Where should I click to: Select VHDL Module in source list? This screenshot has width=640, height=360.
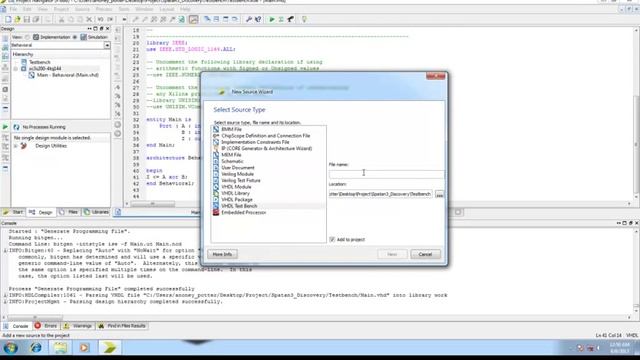pyautogui.click(x=236, y=187)
